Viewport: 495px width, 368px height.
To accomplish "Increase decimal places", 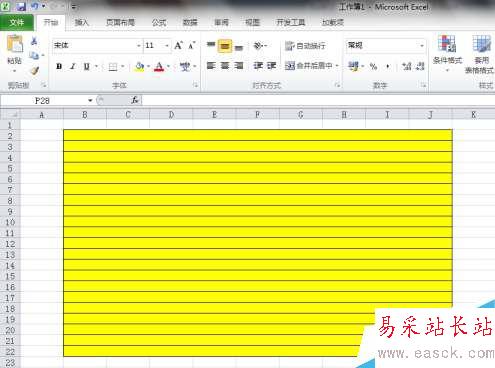I will (406, 66).
